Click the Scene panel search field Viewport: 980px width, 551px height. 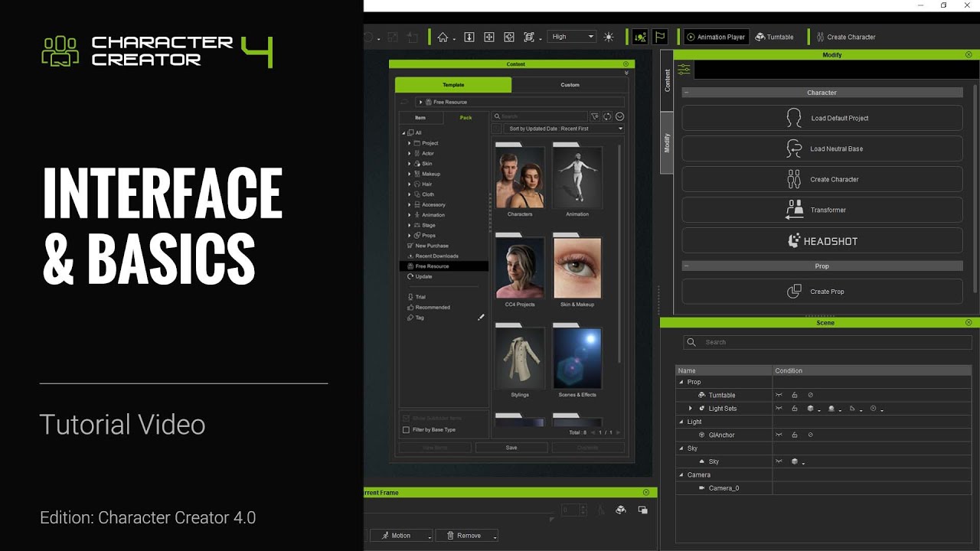click(x=828, y=342)
